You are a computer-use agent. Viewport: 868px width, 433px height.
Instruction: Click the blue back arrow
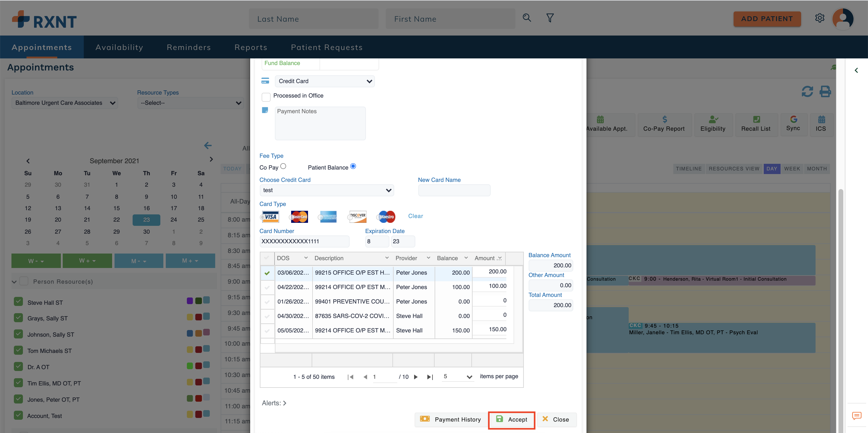(x=208, y=145)
